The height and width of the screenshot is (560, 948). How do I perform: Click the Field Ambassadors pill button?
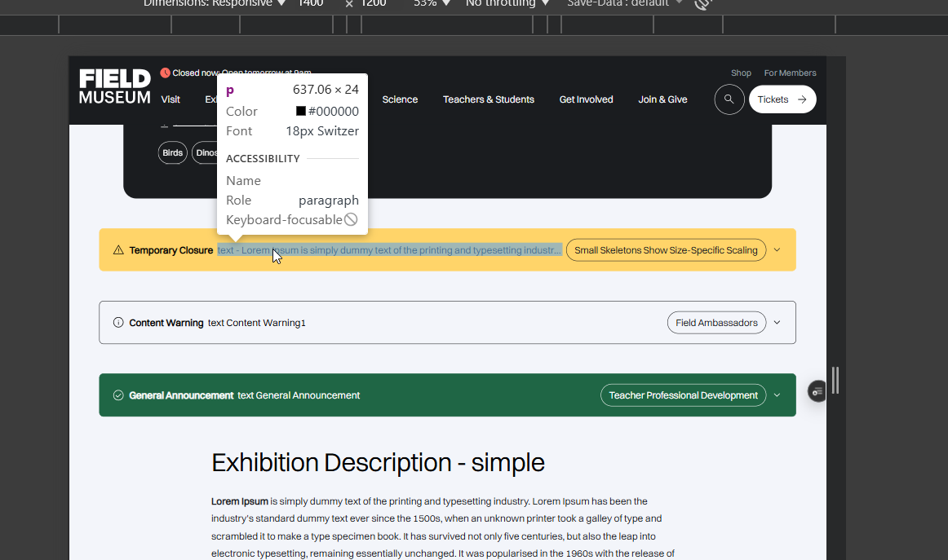tap(716, 323)
